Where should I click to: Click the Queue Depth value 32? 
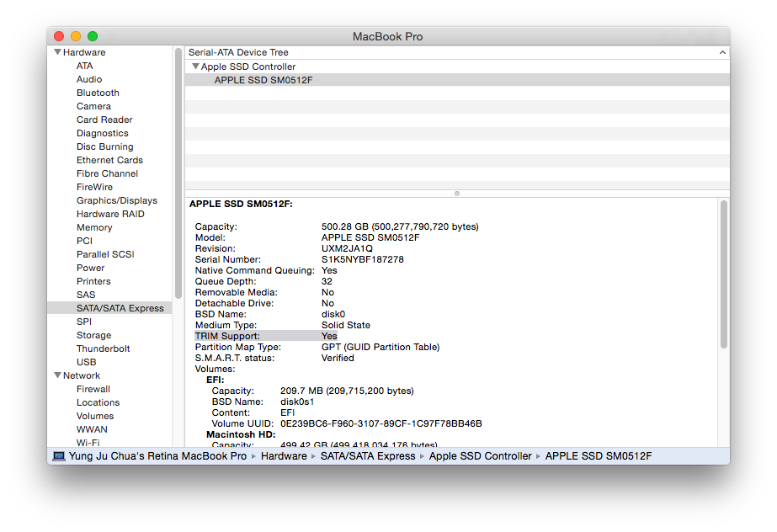(x=327, y=281)
